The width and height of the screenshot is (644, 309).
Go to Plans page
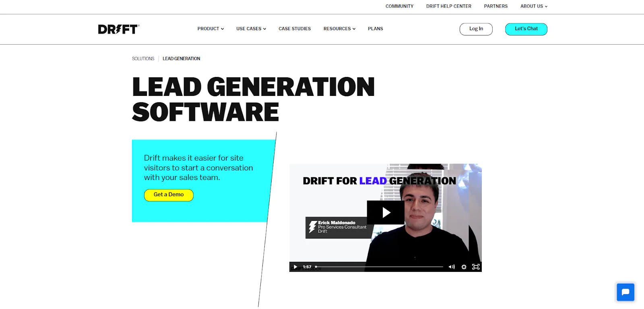coord(376,29)
